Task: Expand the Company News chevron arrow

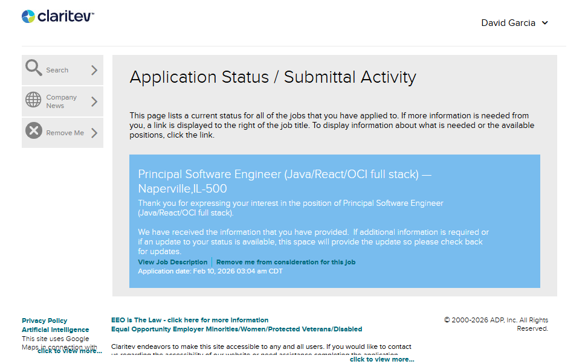Action: (94, 101)
